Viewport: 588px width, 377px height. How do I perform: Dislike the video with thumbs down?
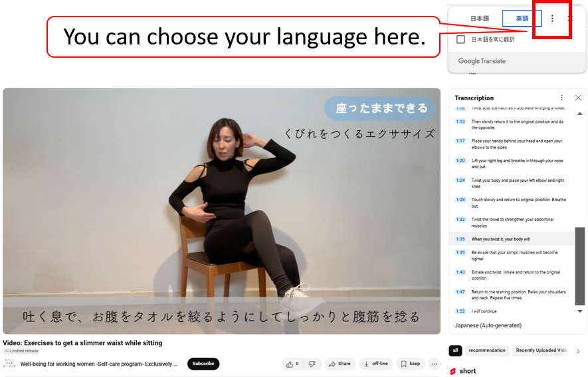coord(312,364)
